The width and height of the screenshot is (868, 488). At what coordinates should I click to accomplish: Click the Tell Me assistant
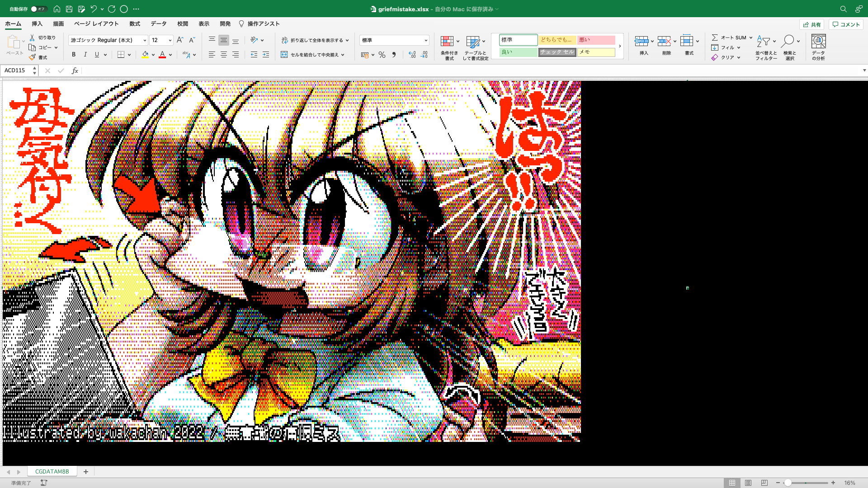(259, 24)
